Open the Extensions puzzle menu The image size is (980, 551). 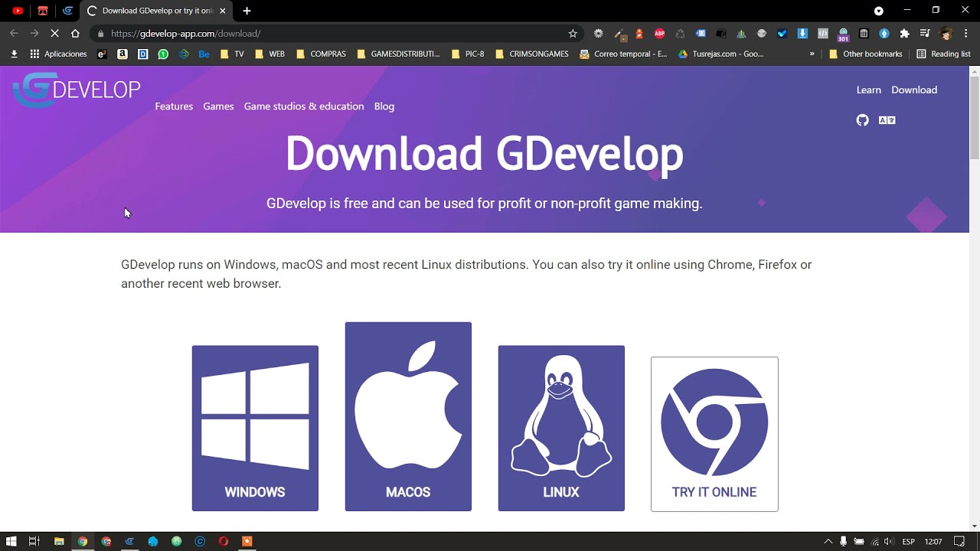coord(905,34)
